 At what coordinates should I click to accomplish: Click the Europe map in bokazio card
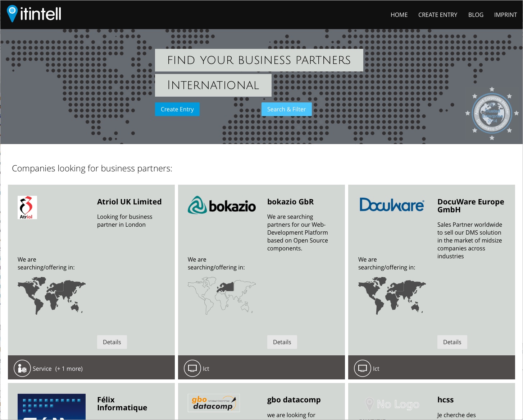[x=222, y=295]
